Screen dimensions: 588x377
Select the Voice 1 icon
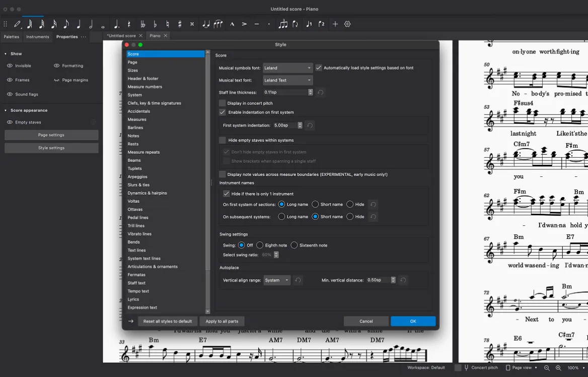tap(310, 24)
